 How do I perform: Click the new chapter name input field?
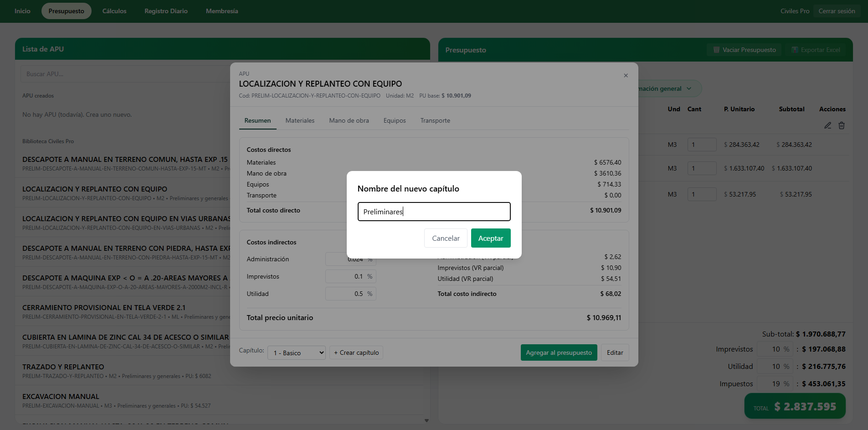click(434, 212)
